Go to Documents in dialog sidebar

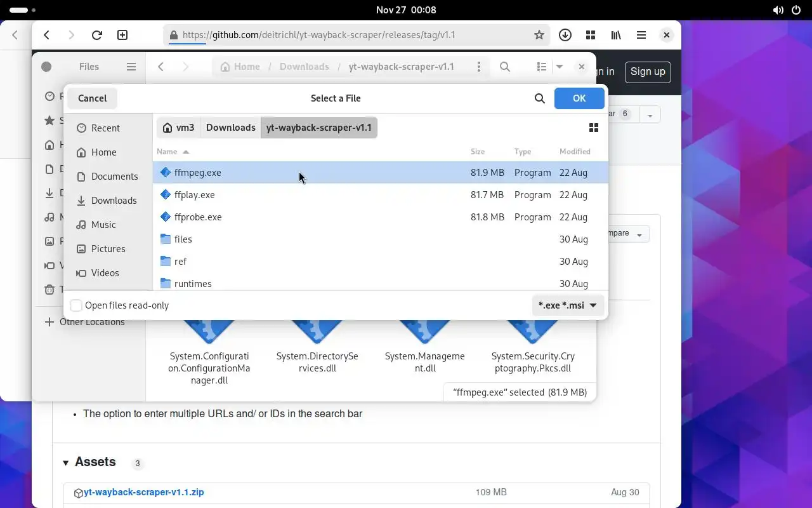[108, 177]
